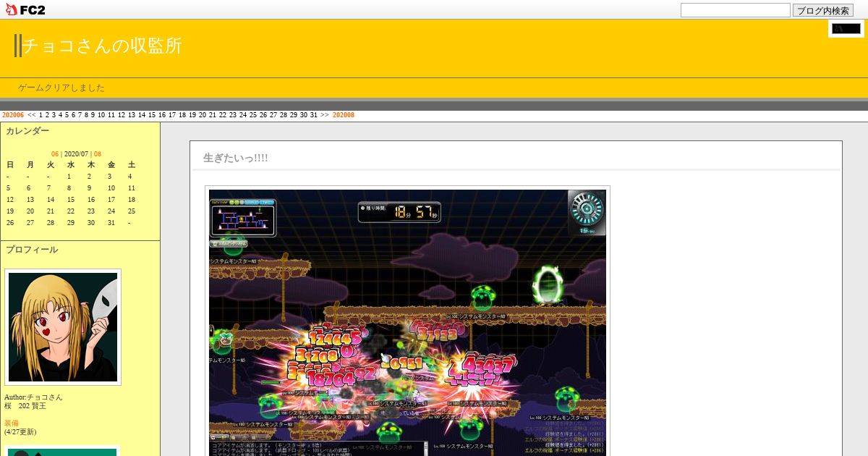Open day 10 in the date strip

(101, 115)
